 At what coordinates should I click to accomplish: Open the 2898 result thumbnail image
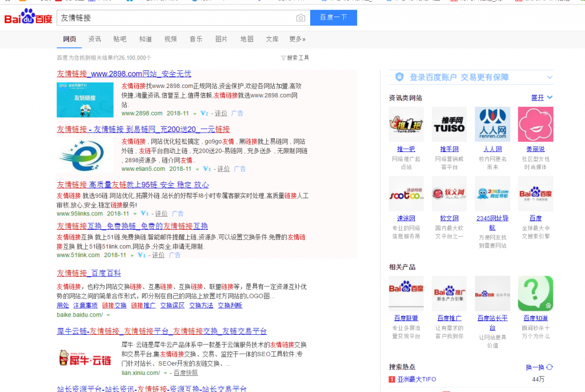click(85, 100)
